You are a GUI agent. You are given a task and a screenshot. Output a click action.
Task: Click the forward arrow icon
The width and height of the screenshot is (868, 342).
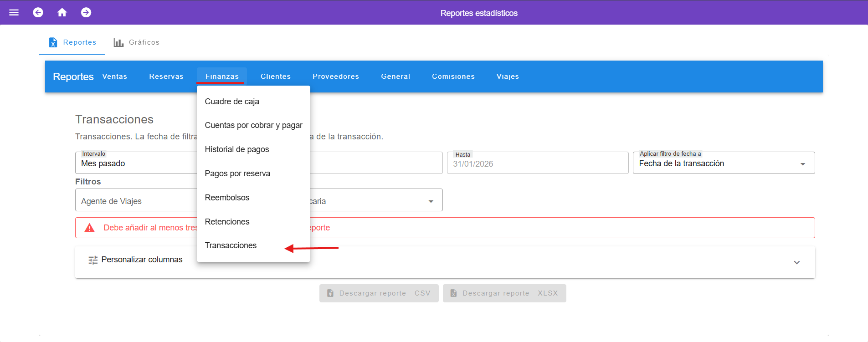click(x=86, y=12)
